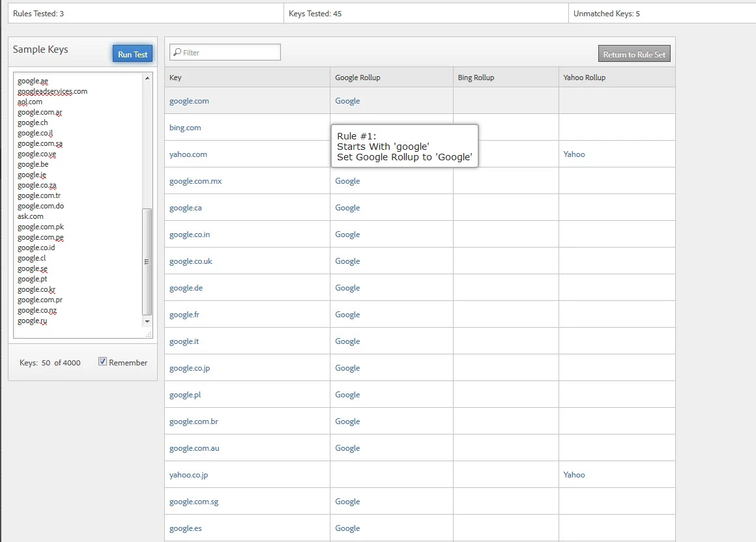756x542 pixels.
Task: Click google.ch in Sample Keys list
Action: [x=33, y=122]
